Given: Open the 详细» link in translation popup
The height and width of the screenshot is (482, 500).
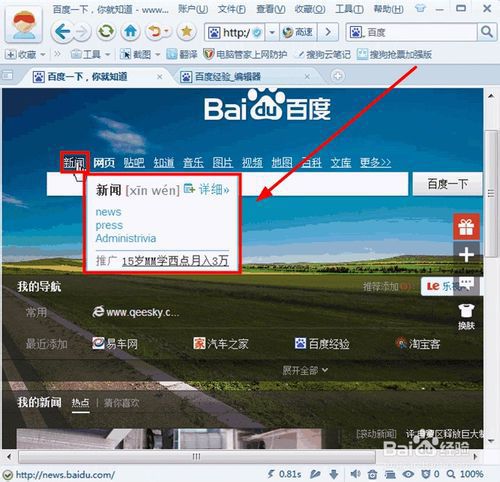Looking at the screenshot, I should tap(207, 189).
